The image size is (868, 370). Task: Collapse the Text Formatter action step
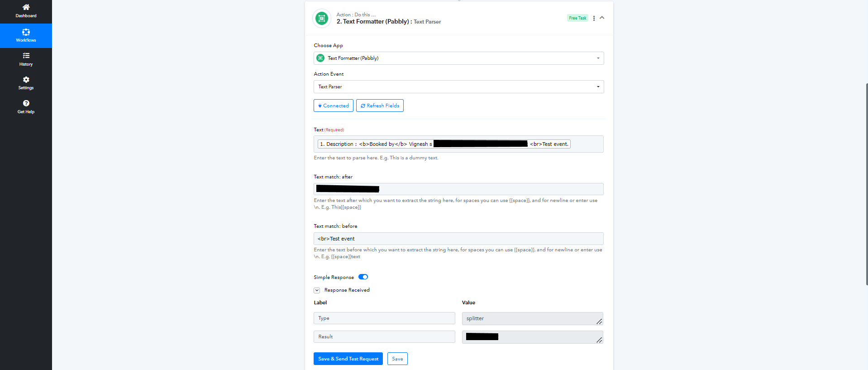pyautogui.click(x=602, y=18)
